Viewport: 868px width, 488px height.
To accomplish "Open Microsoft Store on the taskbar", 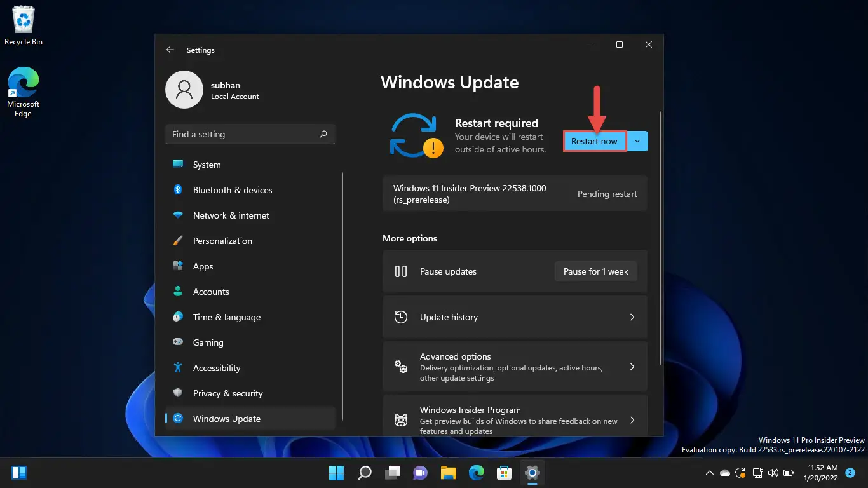I will click(x=505, y=473).
